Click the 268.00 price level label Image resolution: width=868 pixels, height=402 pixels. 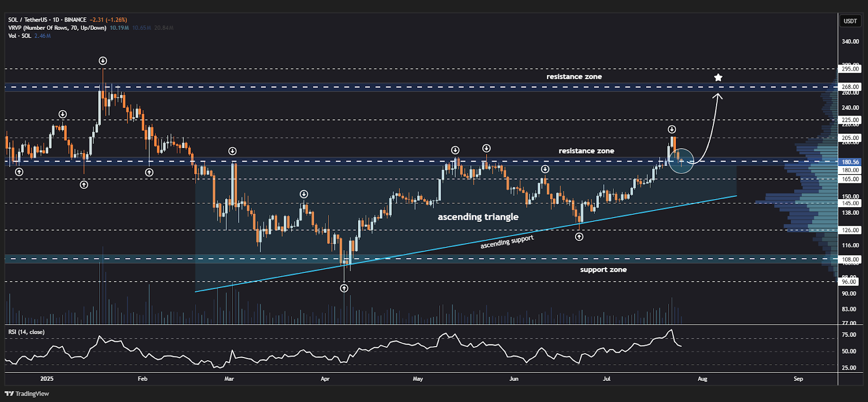point(850,87)
